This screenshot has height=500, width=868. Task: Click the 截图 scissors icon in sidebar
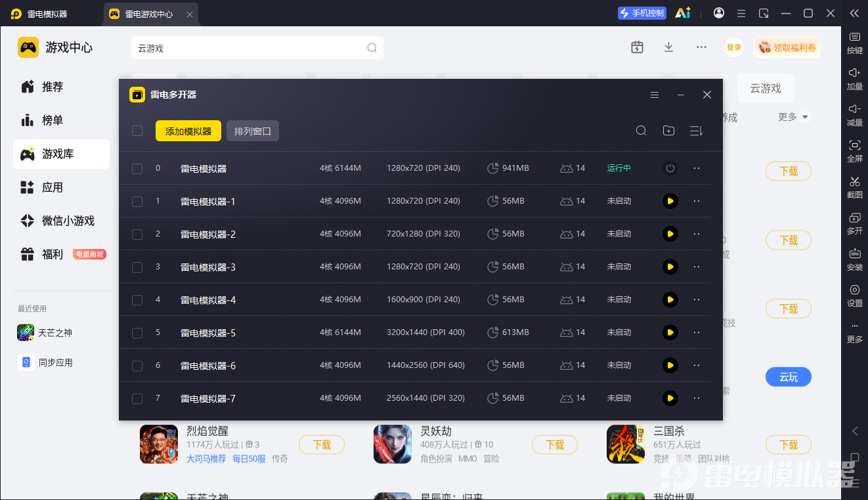click(x=855, y=181)
